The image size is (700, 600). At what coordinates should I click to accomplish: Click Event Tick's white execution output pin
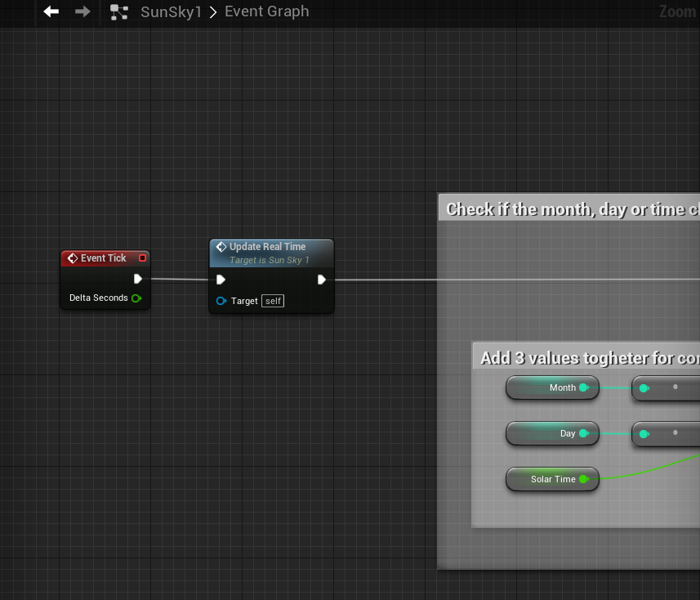(137, 280)
